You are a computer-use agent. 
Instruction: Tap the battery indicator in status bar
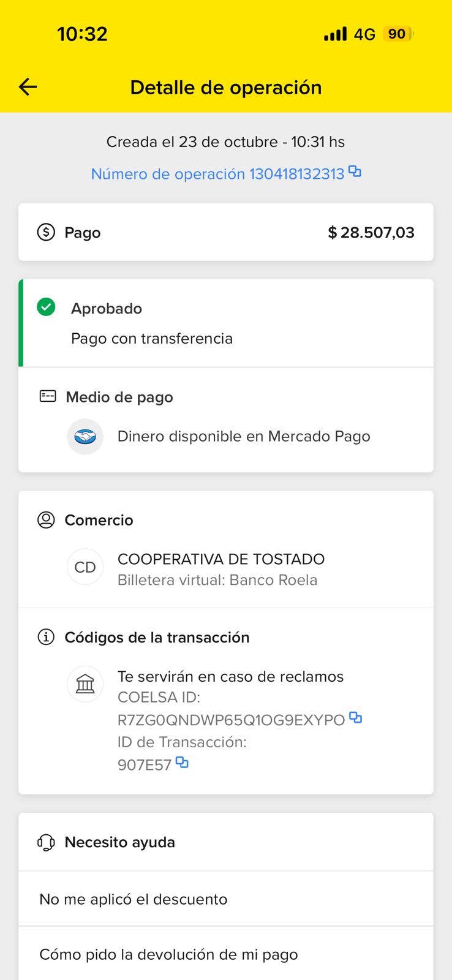pos(398,34)
